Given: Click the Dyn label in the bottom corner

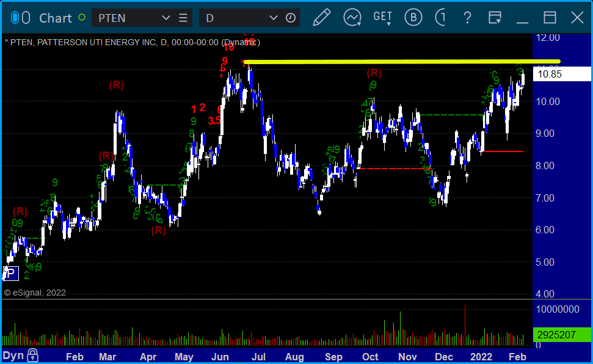Looking at the screenshot, I should coord(13,355).
